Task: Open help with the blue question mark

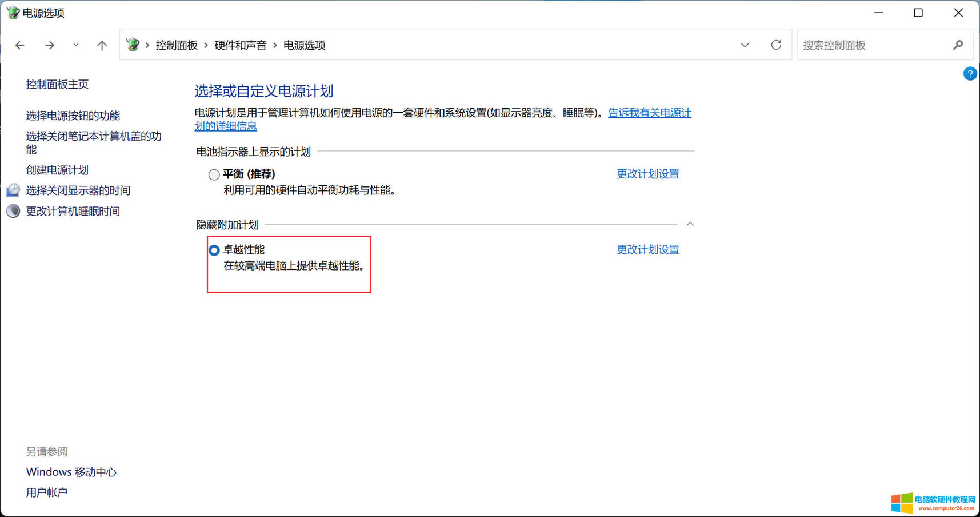Action: tap(970, 74)
